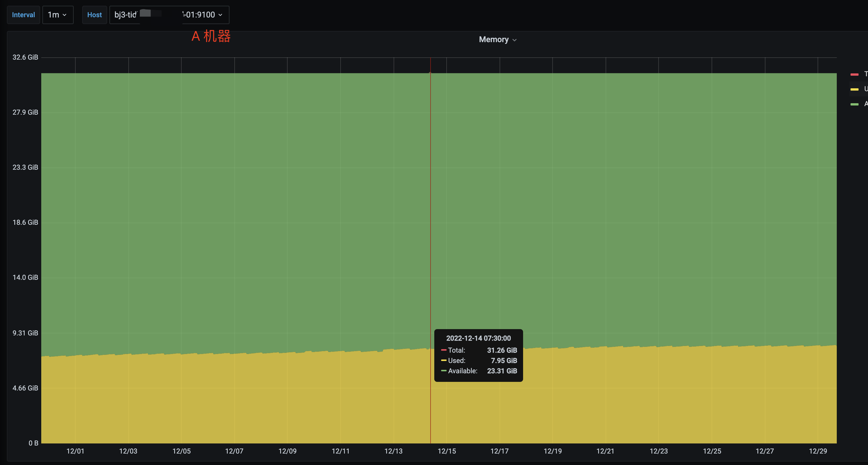868x465 pixels.
Task: Click the green Available legend color swatch
Action: [854, 104]
